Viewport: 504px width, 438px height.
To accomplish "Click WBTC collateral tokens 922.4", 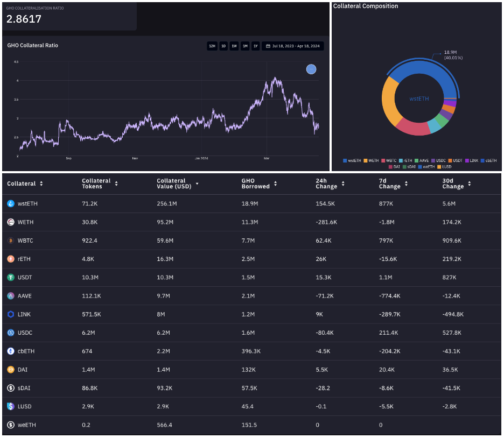I will pos(89,241).
